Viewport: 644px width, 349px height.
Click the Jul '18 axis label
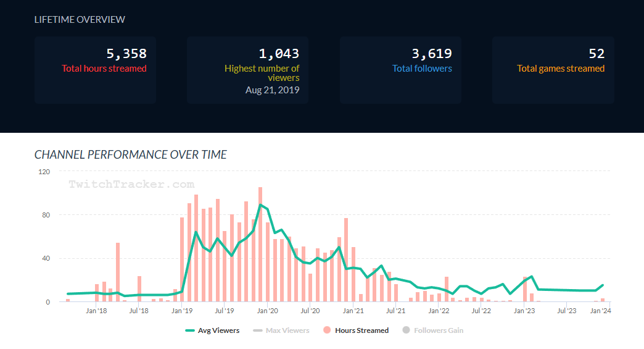pos(139,311)
